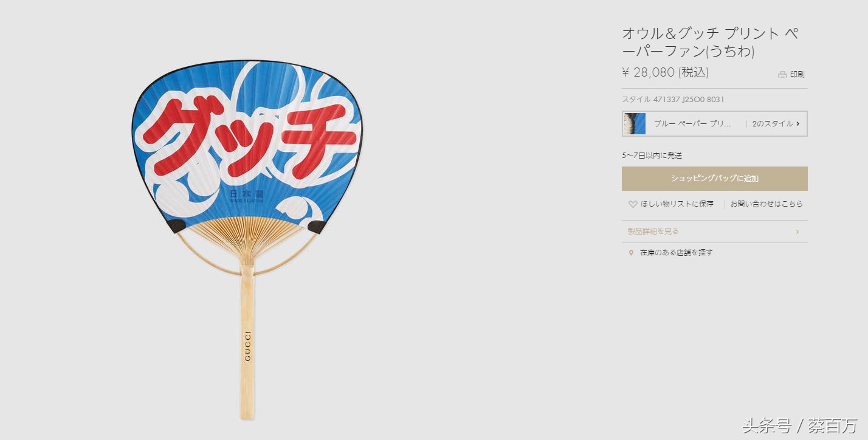Click the 印刷 print label
Viewport: 868px width, 440px height.
[797, 75]
